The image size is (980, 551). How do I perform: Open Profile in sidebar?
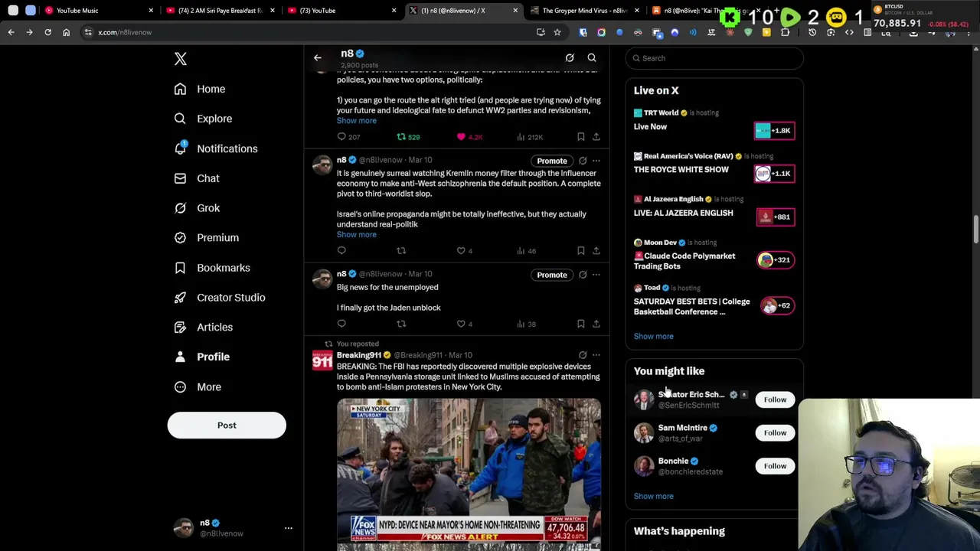coord(202,357)
